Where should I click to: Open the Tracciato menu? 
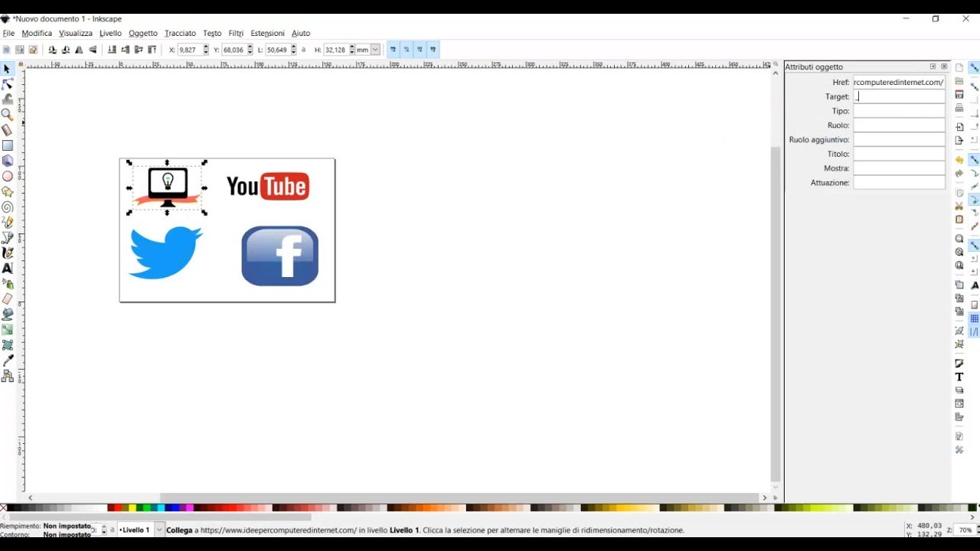click(x=180, y=34)
